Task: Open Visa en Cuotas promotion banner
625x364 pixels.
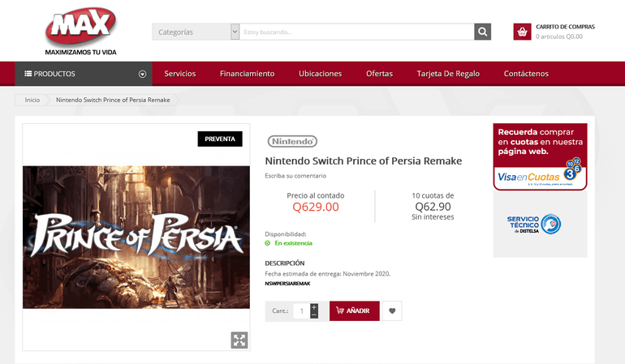Action: pos(540,157)
